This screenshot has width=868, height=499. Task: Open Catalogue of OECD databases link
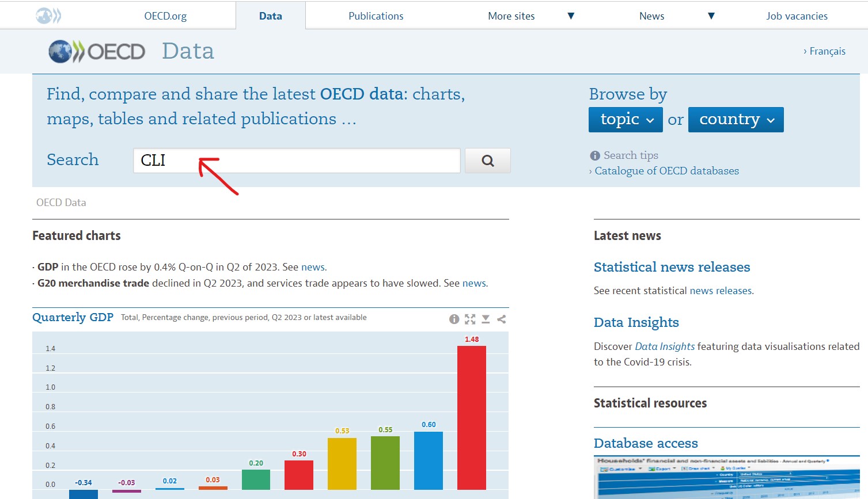coord(666,171)
